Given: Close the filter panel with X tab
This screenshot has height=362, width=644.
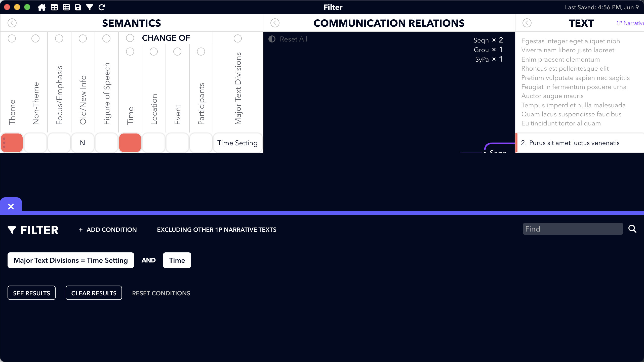Looking at the screenshot, I should click(x=11, y=206).
